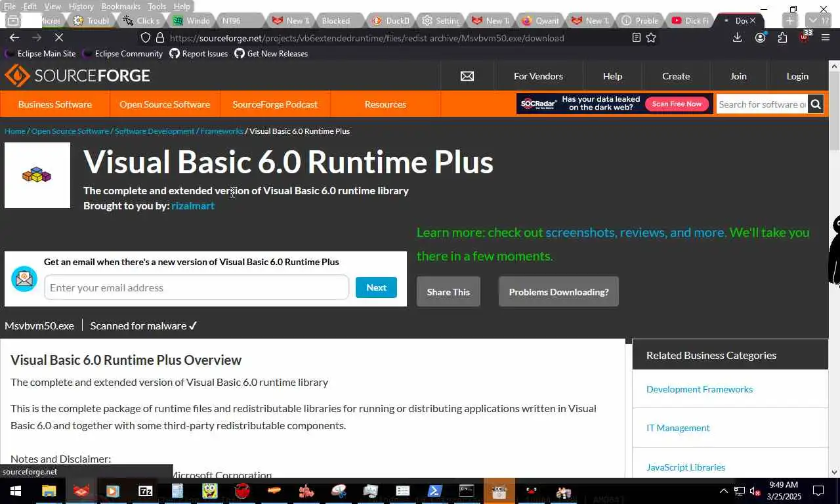Toggle reader view icon in address bar
This screenshot has width=840, height=504.
[x=636, y=38]
